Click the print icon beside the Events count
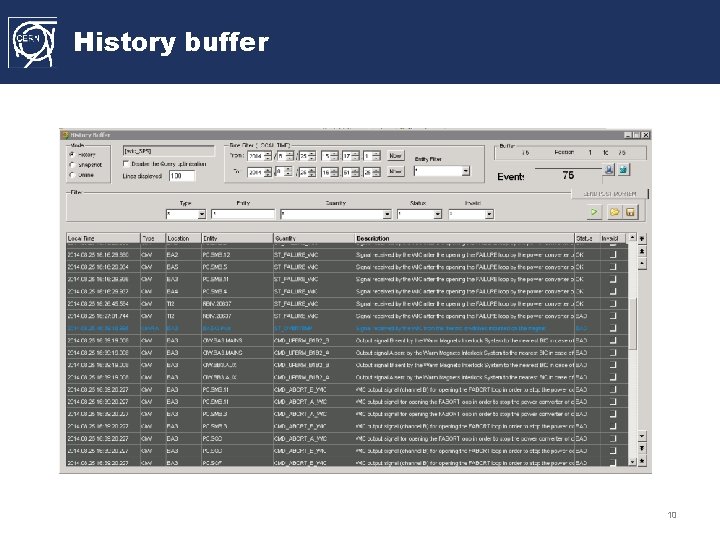 click(609, 169)
